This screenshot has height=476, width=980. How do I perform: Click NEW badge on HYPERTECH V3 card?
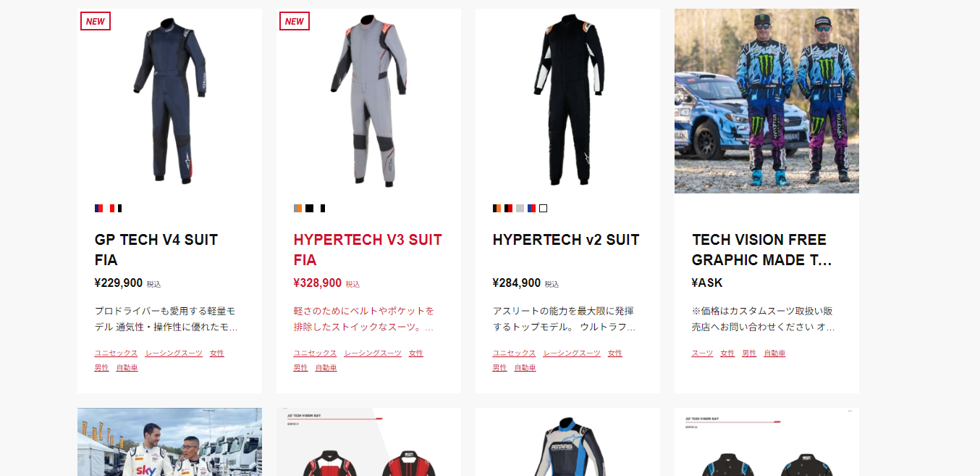(295, 21)
